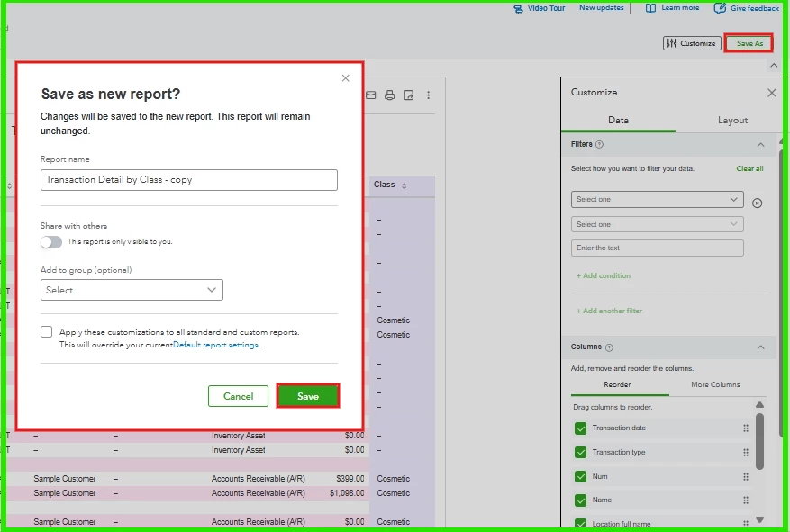Collapse the Columns section chevron
The height and width of the screenshot is (532, 790).
tap(761, 347)
